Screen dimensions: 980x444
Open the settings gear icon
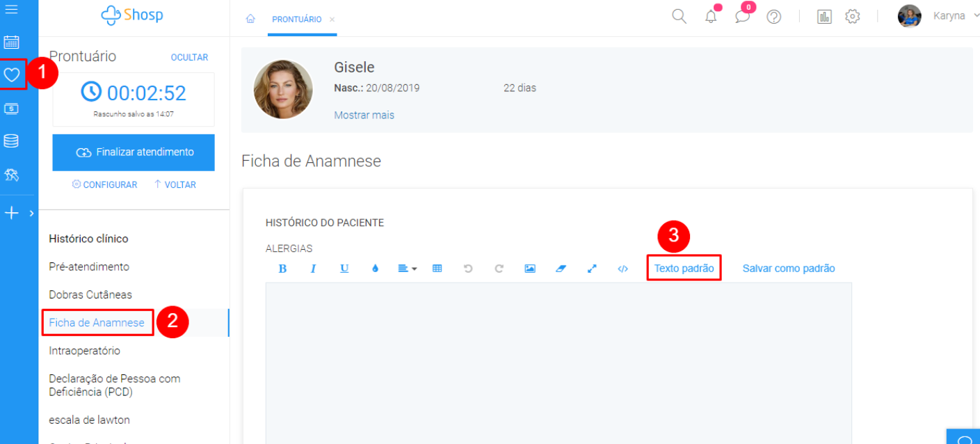point(853,17)
